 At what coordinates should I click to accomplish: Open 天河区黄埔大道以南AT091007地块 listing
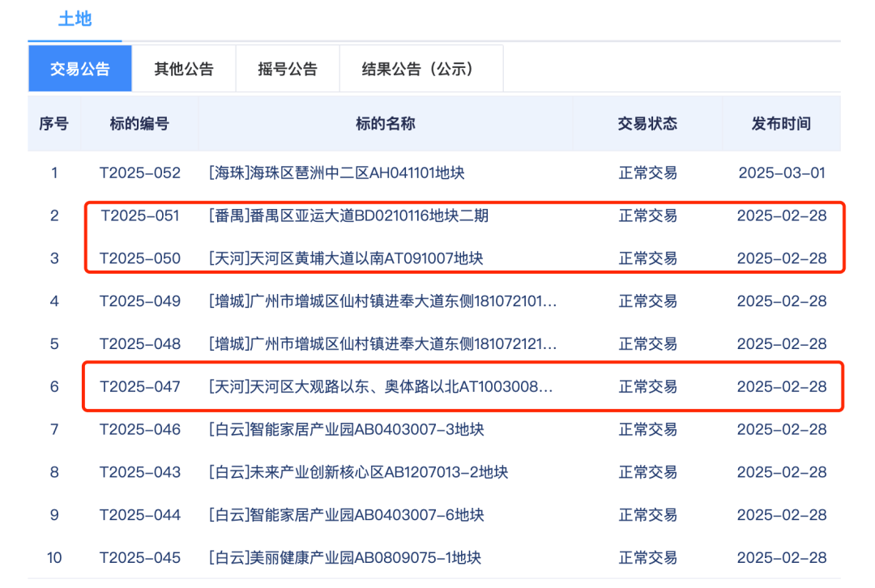click(x=346, y=258)
